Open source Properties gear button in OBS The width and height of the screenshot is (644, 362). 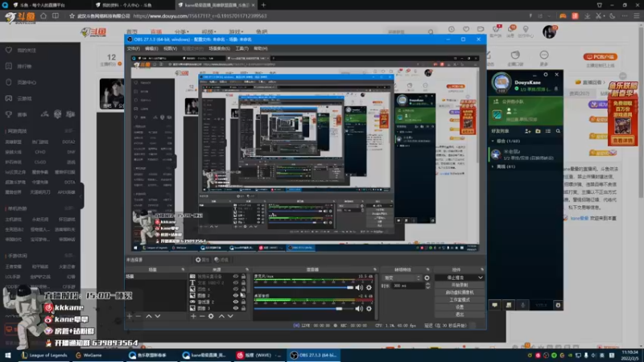click(202, 260)
